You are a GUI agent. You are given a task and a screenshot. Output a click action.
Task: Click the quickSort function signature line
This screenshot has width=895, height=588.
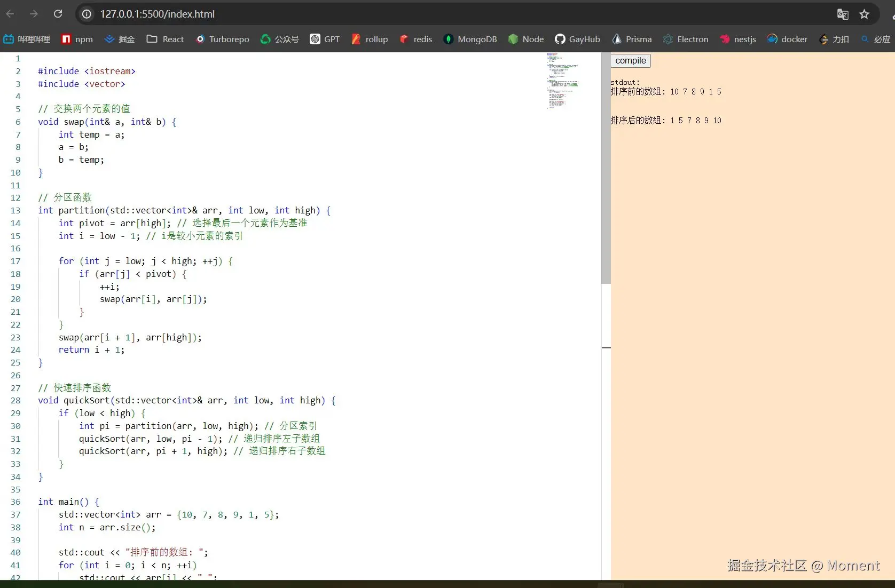pos(187,400)
